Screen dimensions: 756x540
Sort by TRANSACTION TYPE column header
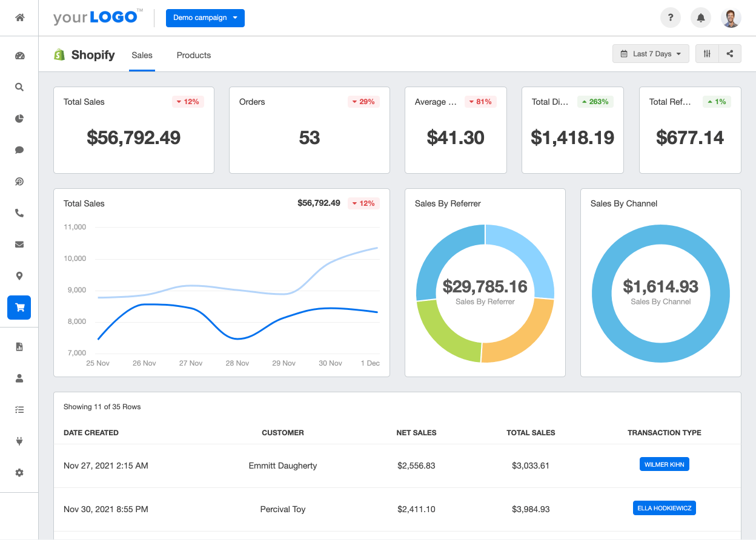(x=665, y=433)
